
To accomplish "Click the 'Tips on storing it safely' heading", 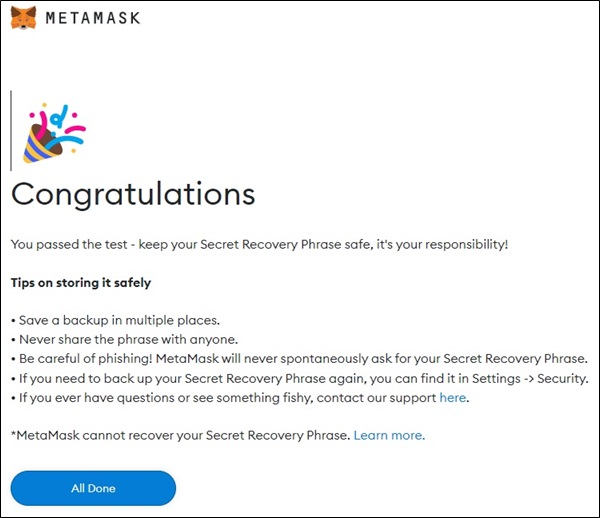I will (81, 283).
